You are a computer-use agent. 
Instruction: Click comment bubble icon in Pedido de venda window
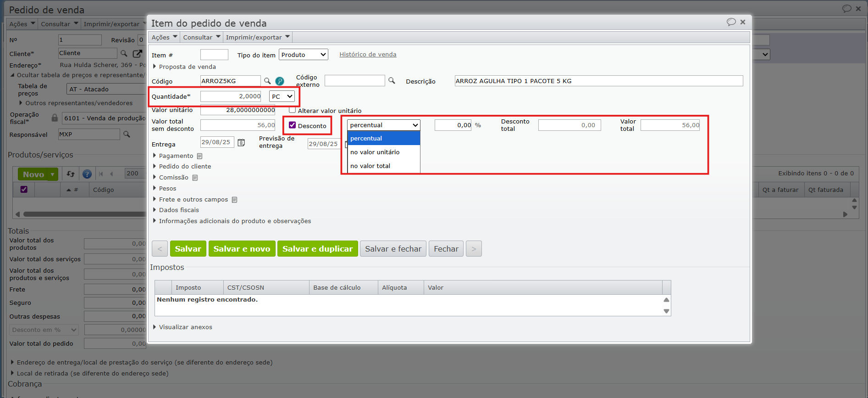pyautogui.click(x=846, y=9)
